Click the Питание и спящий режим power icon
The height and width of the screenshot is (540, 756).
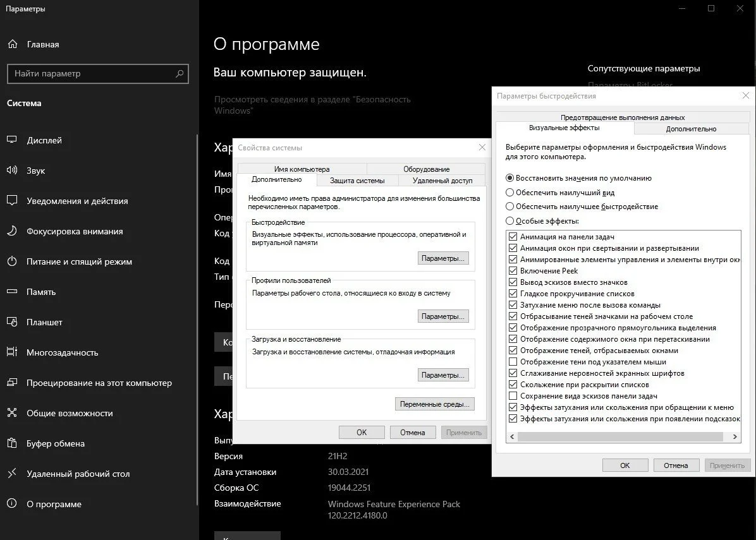tap(12, 261)
